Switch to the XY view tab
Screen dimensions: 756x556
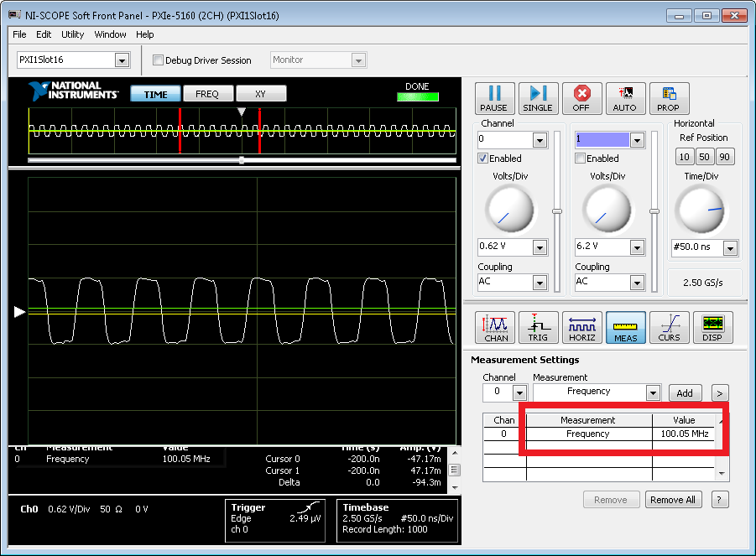coord(260,94)
